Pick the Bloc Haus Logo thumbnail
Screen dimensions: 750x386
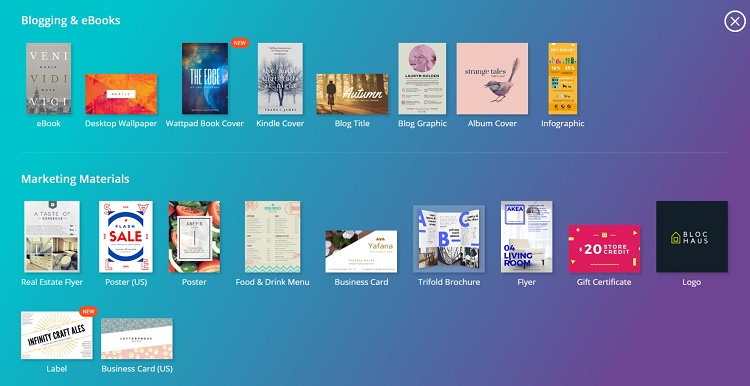coord(692,236)
